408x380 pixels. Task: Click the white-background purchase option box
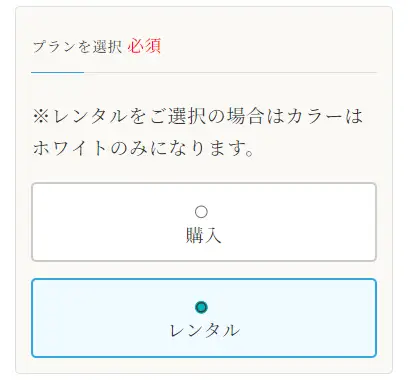tap(204, 222)
